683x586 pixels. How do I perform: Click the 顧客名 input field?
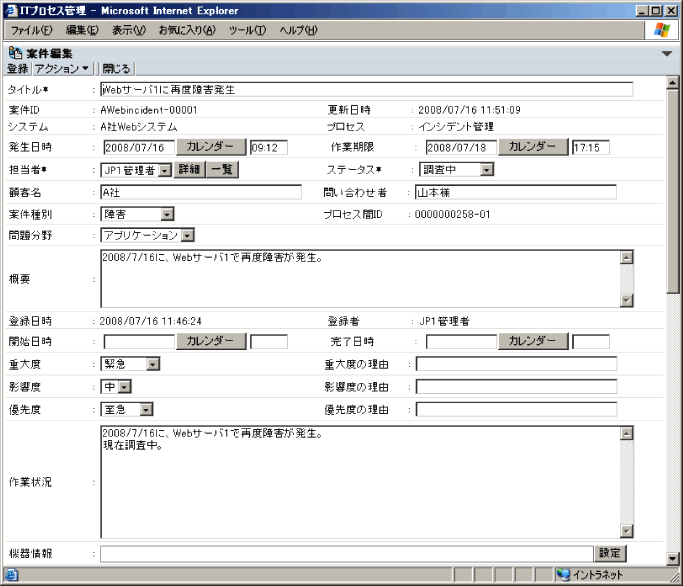[x=201, y=192]
